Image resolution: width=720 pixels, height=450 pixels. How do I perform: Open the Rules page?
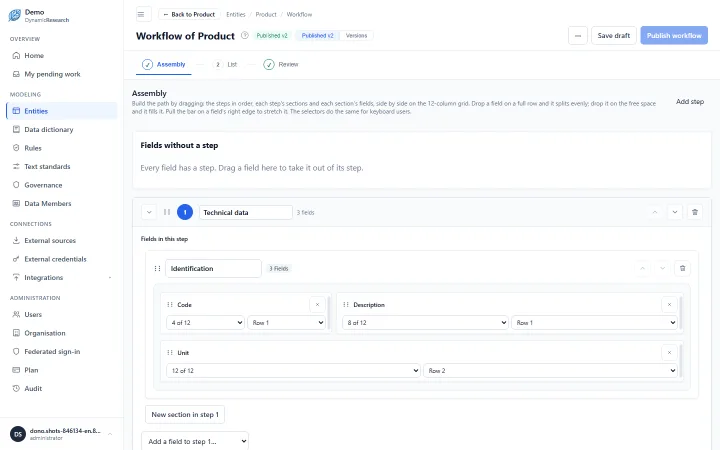click(x=62, y=148)
